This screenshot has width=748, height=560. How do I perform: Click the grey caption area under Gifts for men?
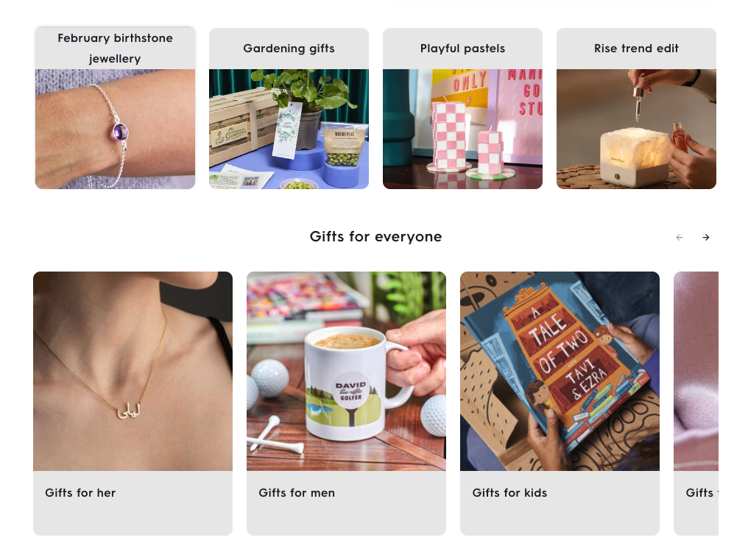346,503
